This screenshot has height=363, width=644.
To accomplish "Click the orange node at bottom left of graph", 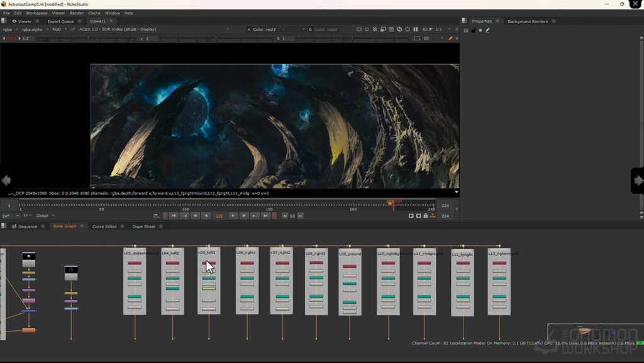I will point(29,330).
